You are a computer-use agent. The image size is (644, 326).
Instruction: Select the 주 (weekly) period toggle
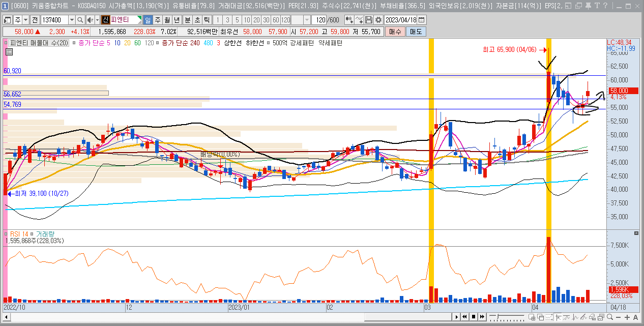click(x=158, y=20)
